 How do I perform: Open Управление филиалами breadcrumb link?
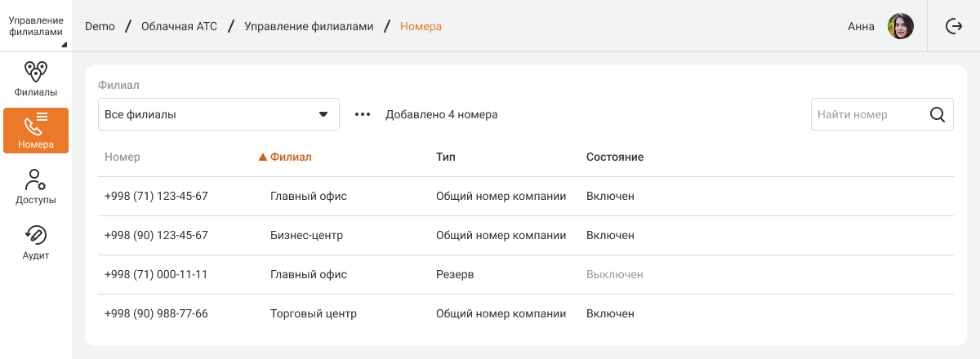(x=309, y=26)
